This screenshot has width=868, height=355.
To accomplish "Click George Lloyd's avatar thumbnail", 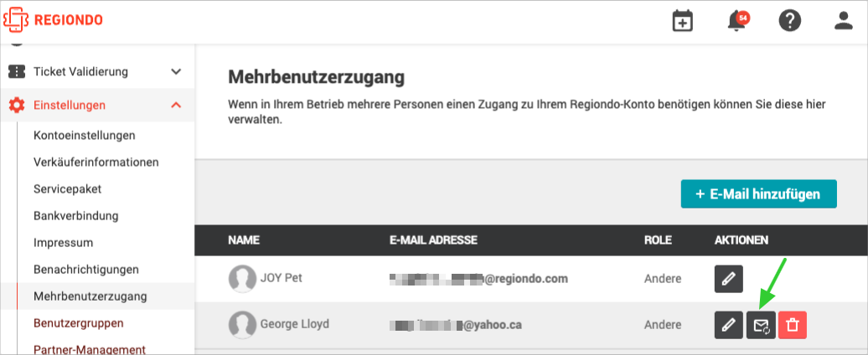I will pyautogui.click(x=242, y=325).
